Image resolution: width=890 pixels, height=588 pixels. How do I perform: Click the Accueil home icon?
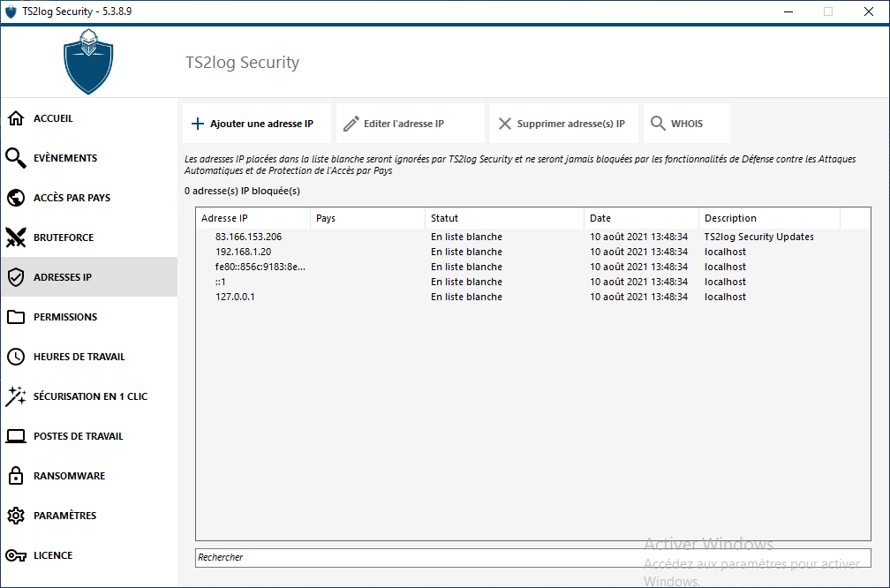pos(16,118)
